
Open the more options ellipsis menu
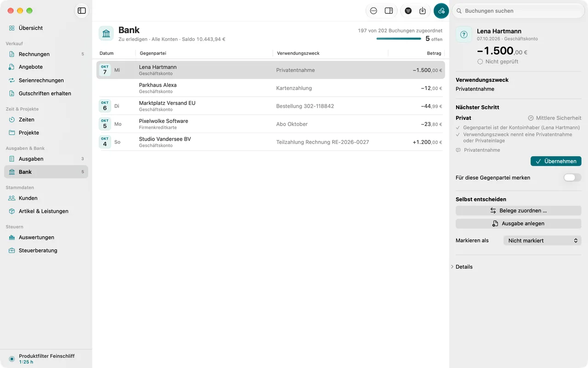[373, 11]
